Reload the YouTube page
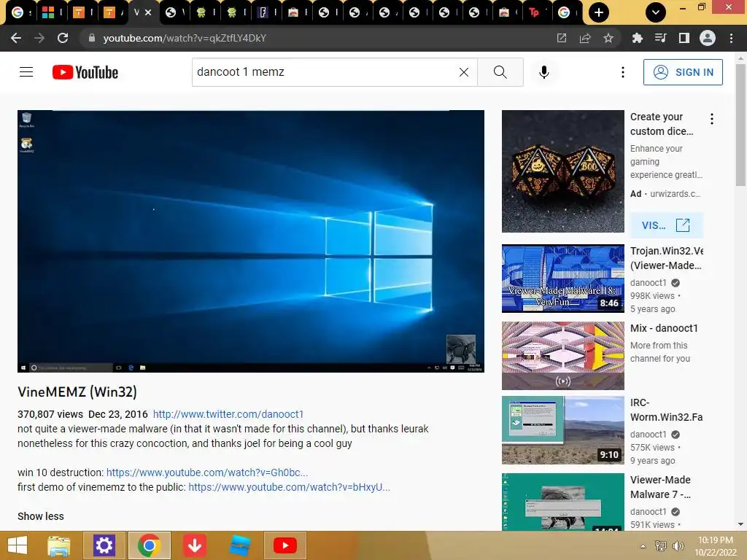 [63, 38]
